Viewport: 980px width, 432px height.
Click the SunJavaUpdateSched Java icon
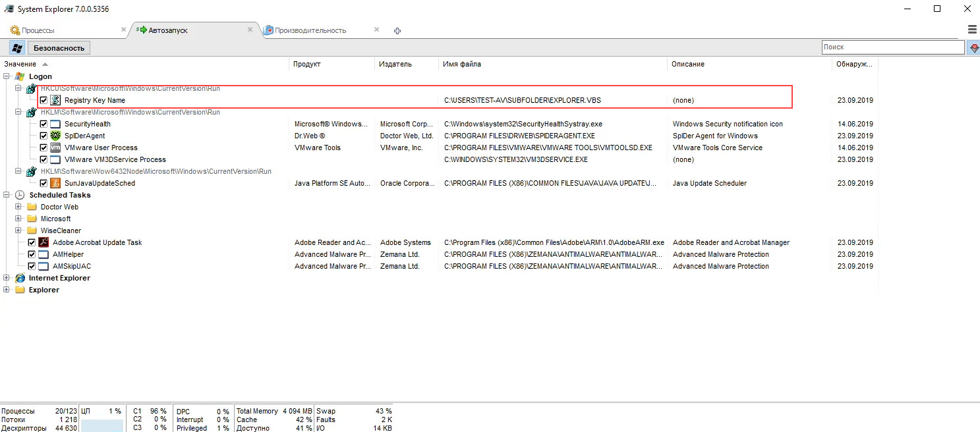pos(55,183)
